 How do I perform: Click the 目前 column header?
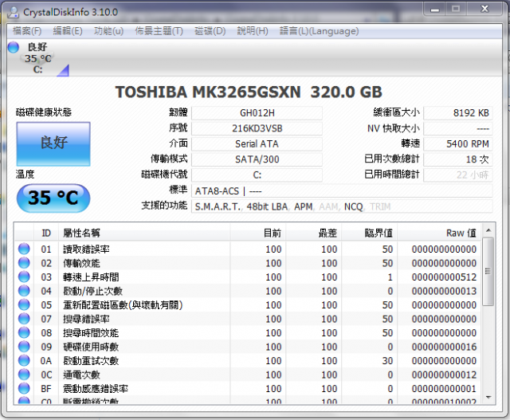258,233
